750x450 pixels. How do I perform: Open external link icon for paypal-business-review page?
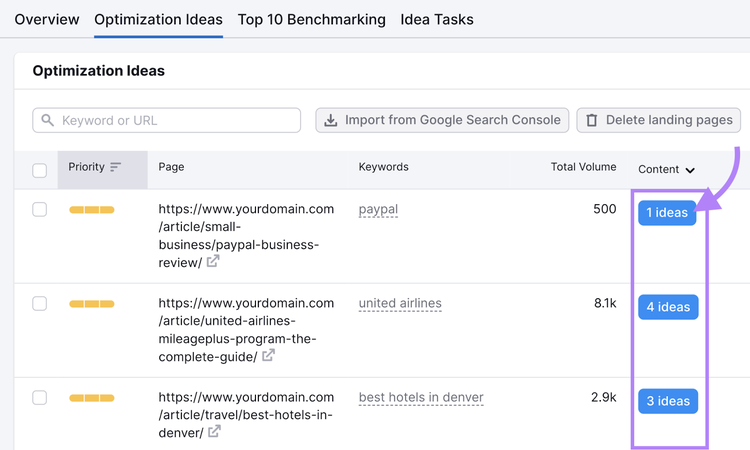click(213, 261)
